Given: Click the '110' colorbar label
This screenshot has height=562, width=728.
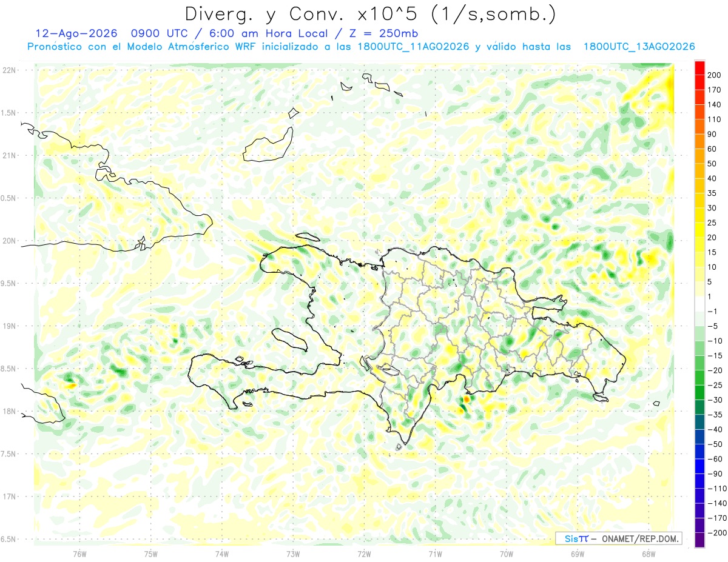Looking at the screenshot, I should pyautogui.click(x=715, y=119).
